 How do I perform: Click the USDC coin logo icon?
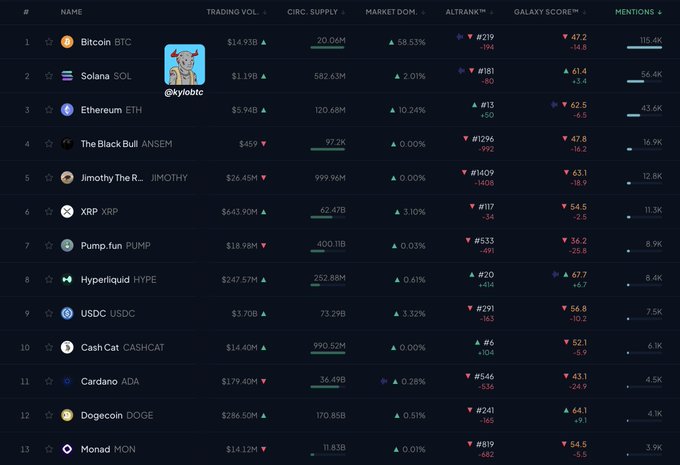coord(67,313)
